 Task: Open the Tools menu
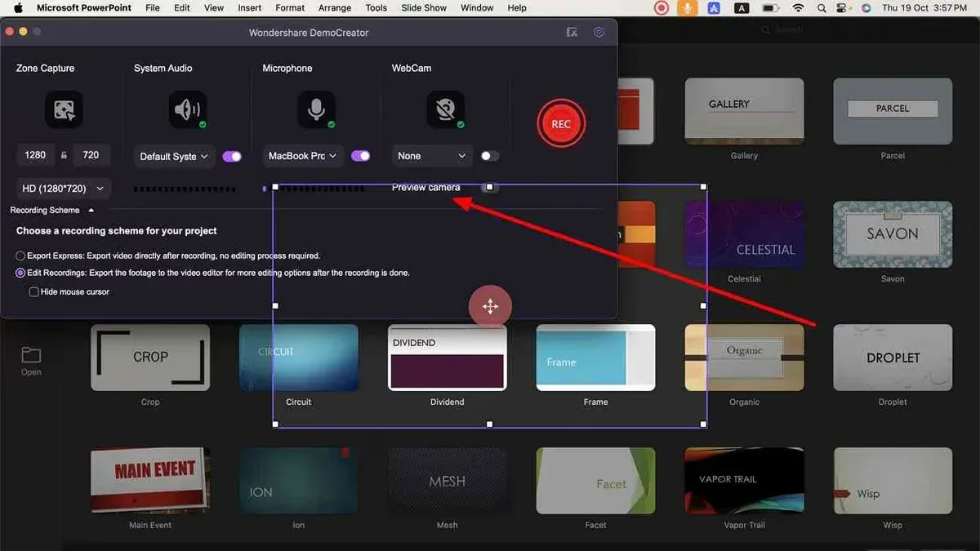[x=376, y=8]
